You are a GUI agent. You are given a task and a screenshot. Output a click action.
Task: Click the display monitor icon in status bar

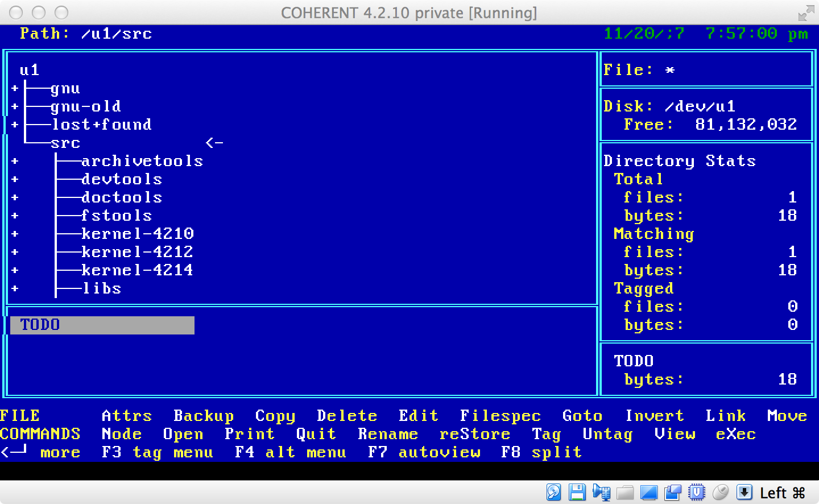pos(649,492)
